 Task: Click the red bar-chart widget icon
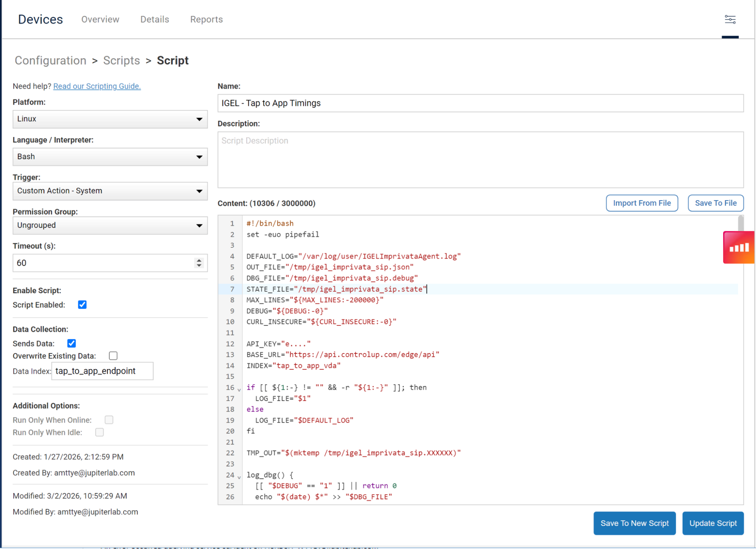(x=739, y=248)
